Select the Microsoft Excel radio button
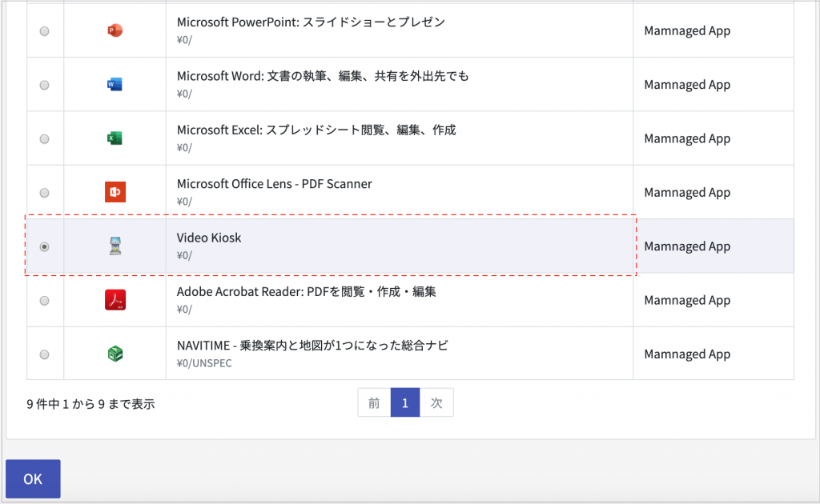This screenshot has height=504, width=820. tap(44, 139)
